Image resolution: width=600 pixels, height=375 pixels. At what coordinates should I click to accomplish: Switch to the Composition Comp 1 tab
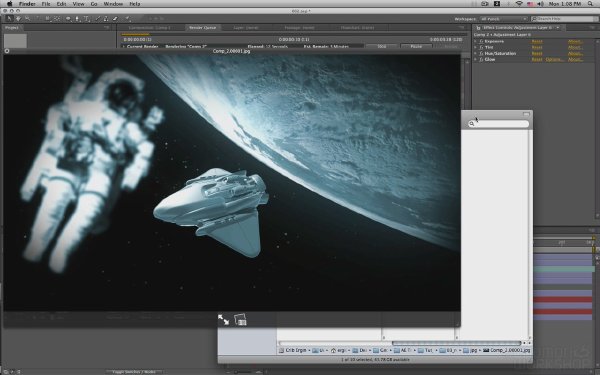tap(150, 28)
